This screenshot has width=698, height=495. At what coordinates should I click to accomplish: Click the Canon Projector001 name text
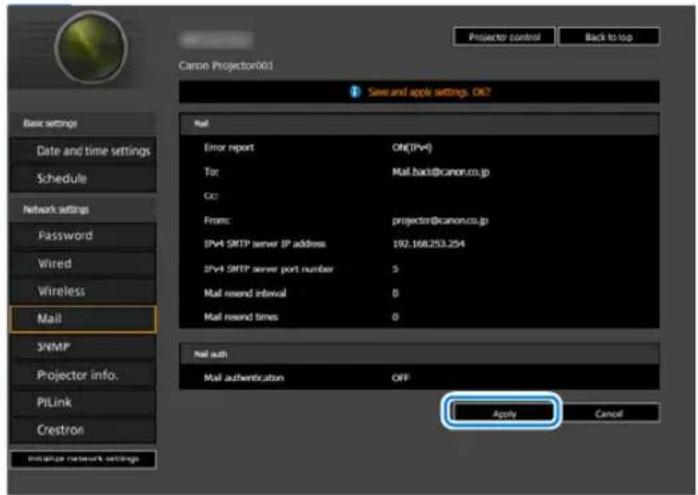(226, 65)
